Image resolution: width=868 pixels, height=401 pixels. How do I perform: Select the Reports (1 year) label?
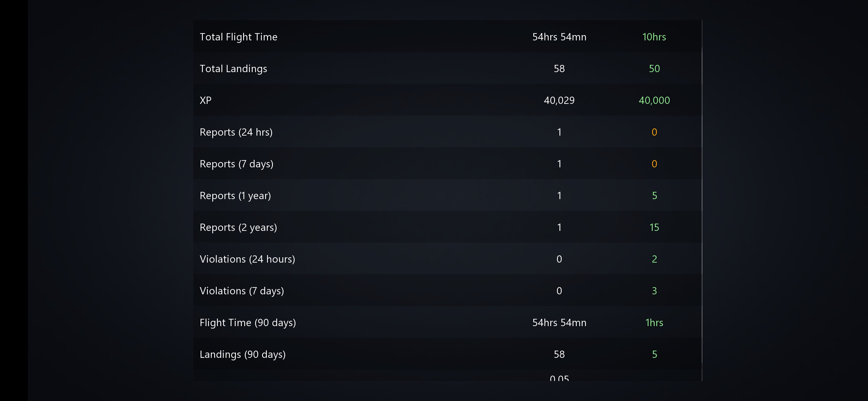click(235, 195)
